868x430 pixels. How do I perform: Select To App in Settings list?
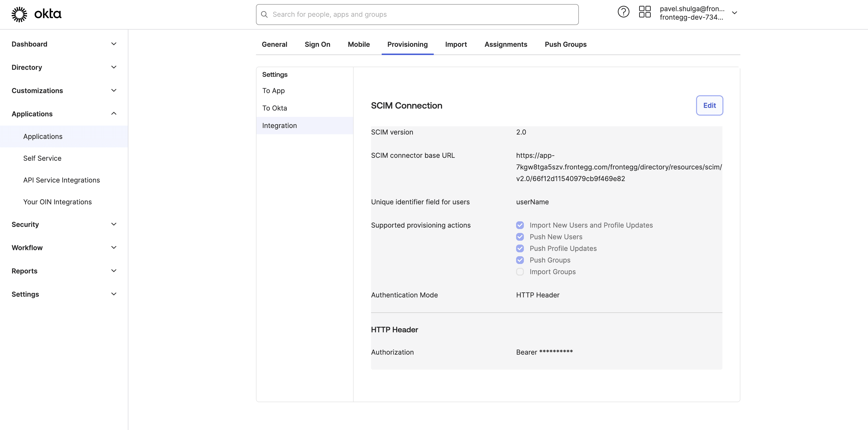(x=305, y=91)
